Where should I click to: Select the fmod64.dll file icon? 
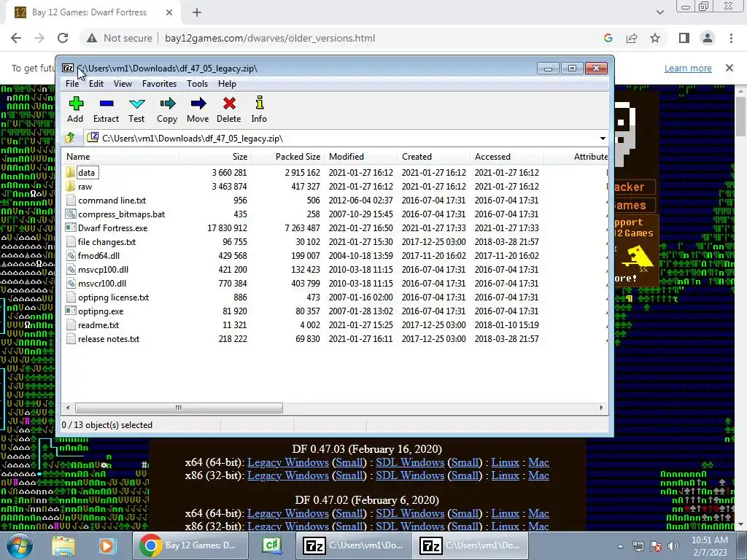click(x=71, y=256)
